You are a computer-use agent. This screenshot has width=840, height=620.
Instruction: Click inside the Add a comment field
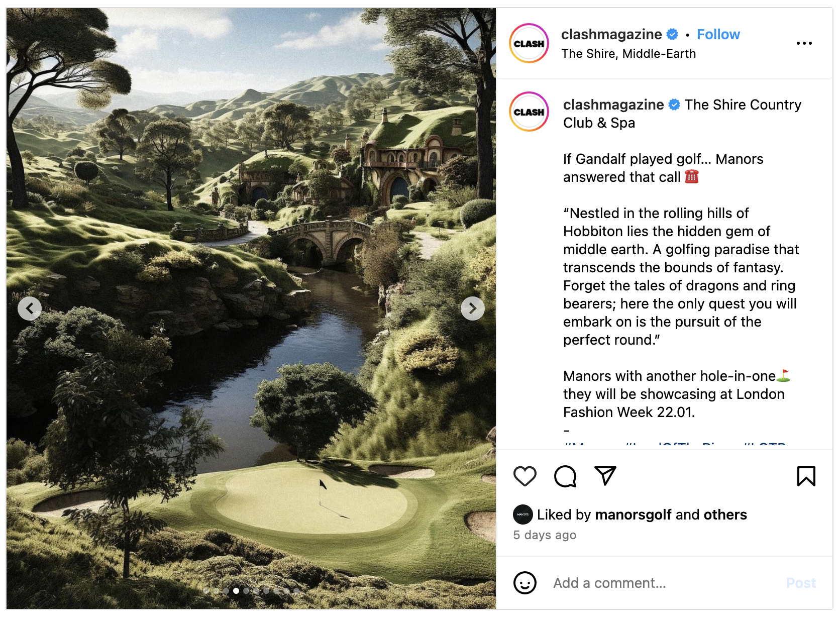coord(663,583)
